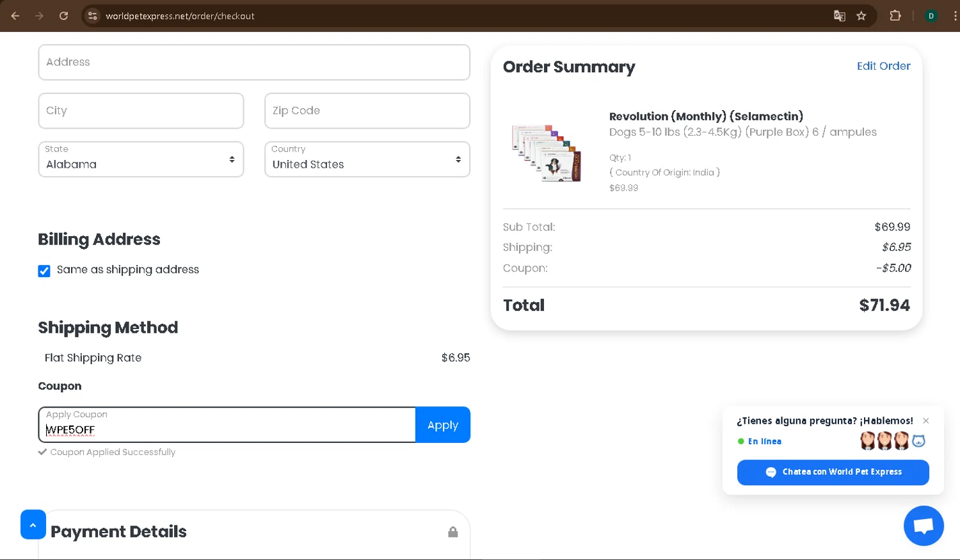Click the ¿Tienes alguna pregunta? chat heading
Screen dimensions: 960x560
pyautogui.click(x=824, y=420)
